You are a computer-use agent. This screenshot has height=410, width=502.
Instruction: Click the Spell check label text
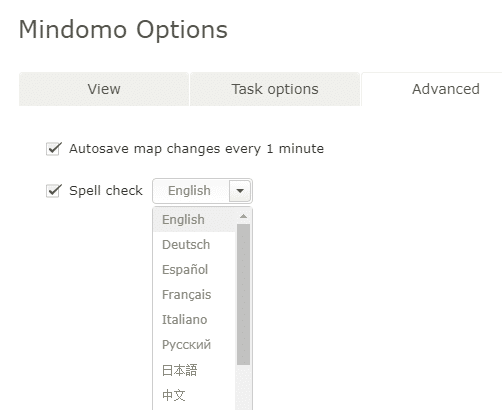tap(106, 191)
